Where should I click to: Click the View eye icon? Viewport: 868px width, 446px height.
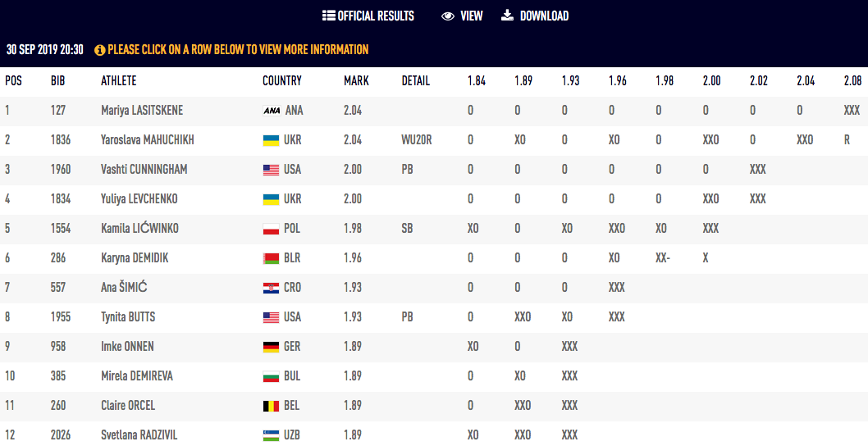click(x=448, y=16)
